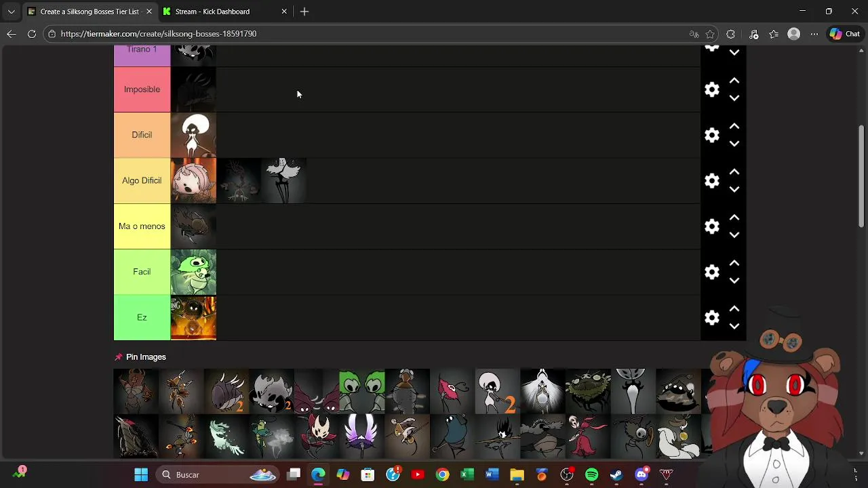This screenshot has height=488, width=868.
Task: Select the Ma o menos tier label
Action: (142, 226)
